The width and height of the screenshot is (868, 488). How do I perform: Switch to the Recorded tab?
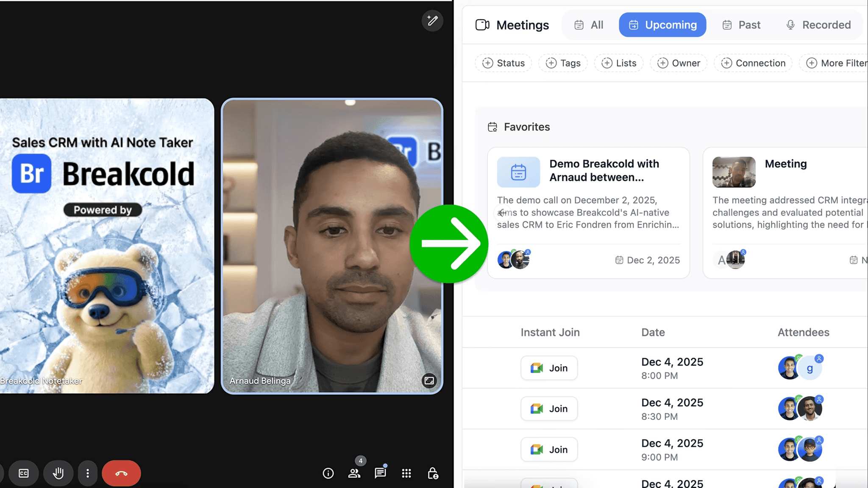[818, 25]
